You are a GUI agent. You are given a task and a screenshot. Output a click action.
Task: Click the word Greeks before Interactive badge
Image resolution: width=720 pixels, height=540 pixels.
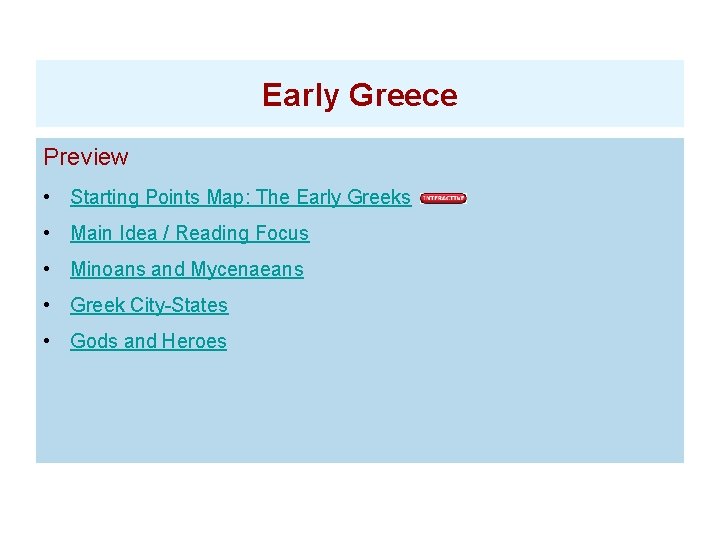378,197
